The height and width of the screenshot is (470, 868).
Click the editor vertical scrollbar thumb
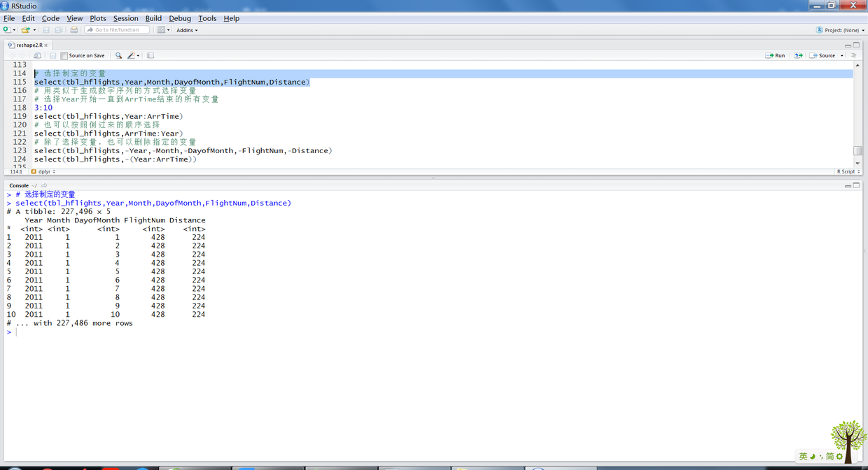click(x=857, y=150)
